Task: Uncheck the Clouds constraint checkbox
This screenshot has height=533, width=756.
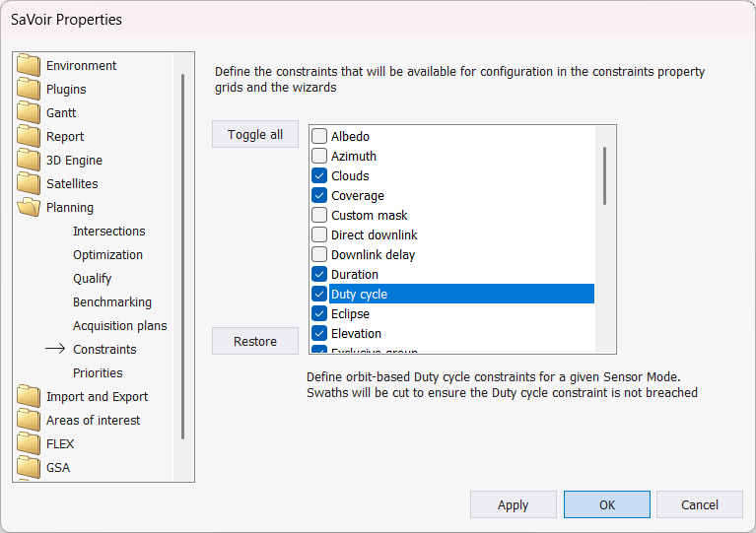Action: pos(319,176)
